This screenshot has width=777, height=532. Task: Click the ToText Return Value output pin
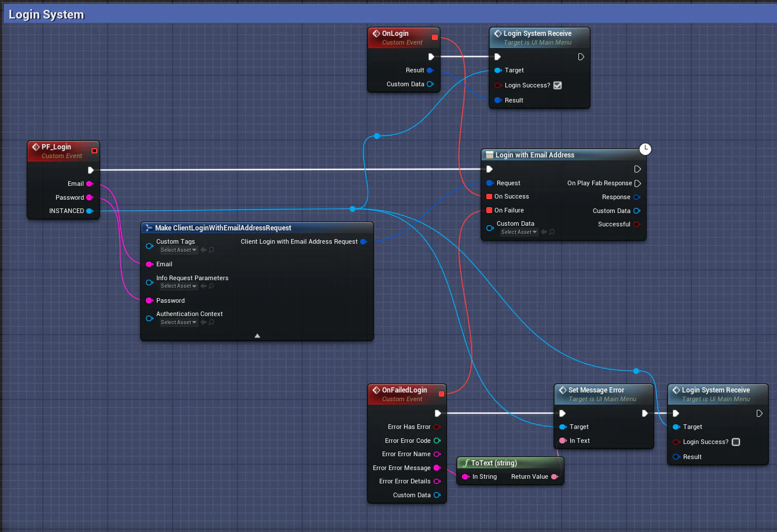point(554,477)
